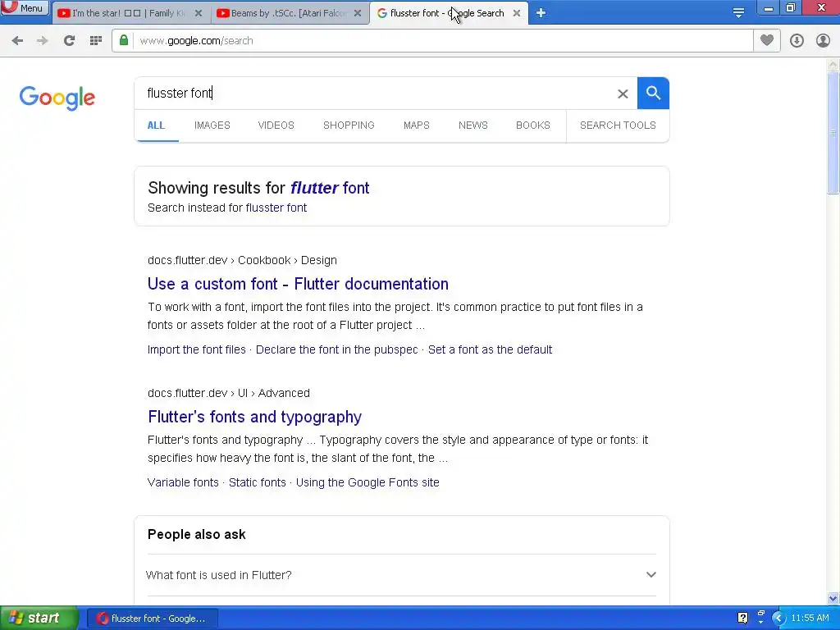Switch to NEWS results

[473, 126]
